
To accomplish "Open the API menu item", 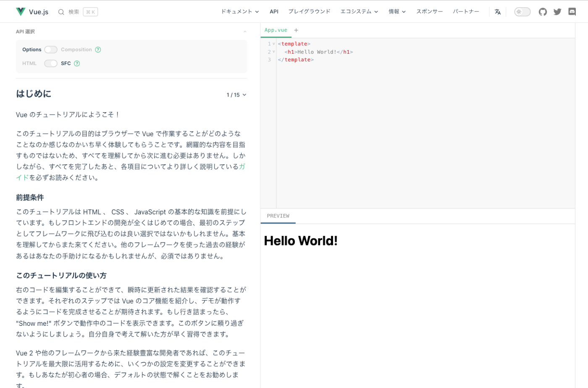I will (274, 11).
